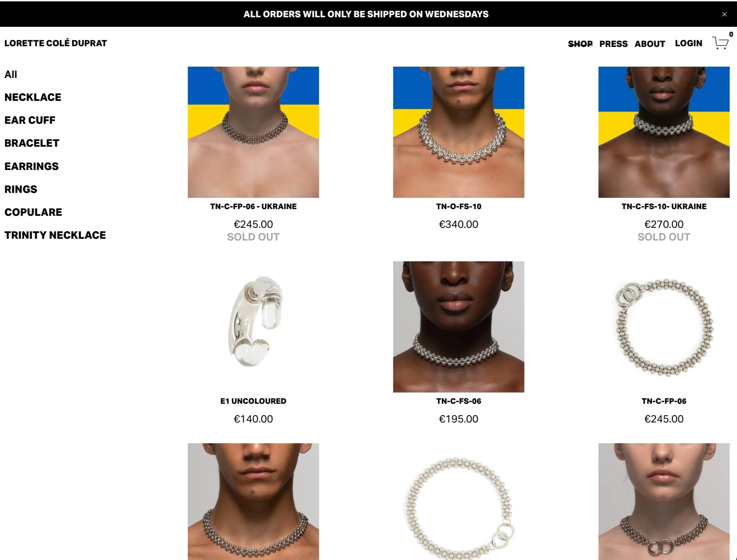Filter by EARRINGS category
Screen dimensions: 737x560
pos(31,166)
